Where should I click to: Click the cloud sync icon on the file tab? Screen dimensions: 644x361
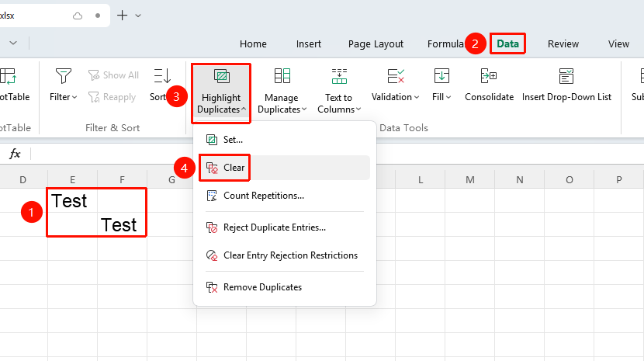tap(78, 16)
